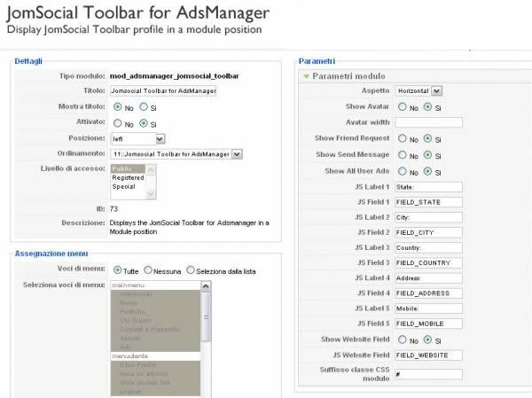Viewport: 532px width, 398px height.
Task: Collapse the Parametri modulo panel arrow
Action: pos(307,76)
